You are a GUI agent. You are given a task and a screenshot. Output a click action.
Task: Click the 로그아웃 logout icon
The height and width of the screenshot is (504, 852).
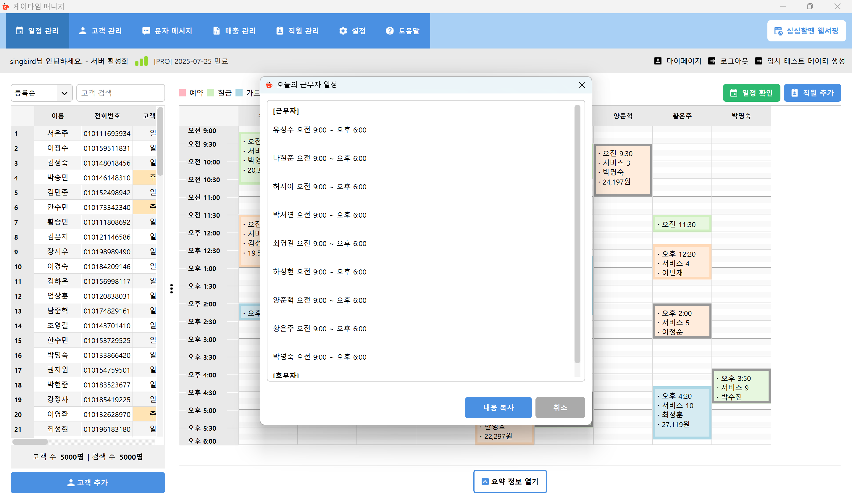tap(711, 61)
